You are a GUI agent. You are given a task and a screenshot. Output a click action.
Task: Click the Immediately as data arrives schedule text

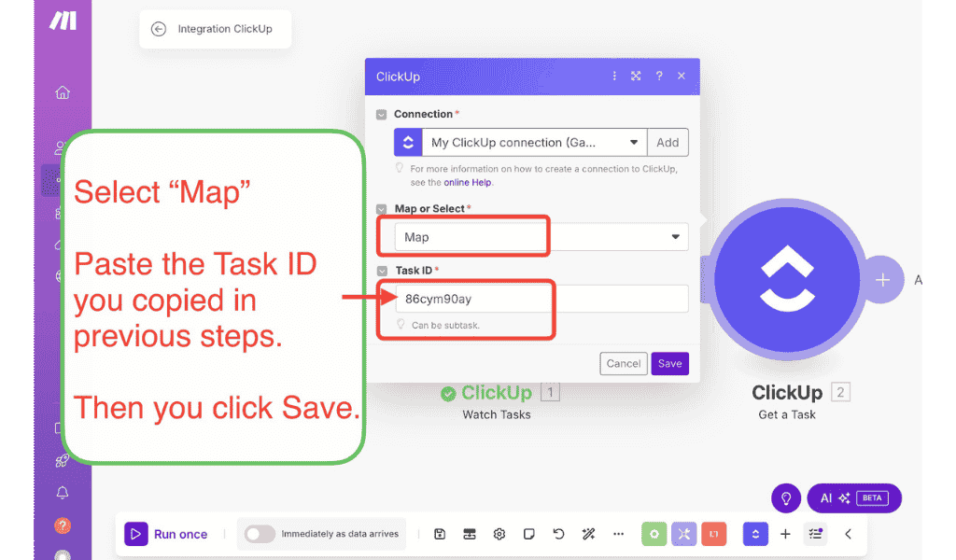[340, 534]
